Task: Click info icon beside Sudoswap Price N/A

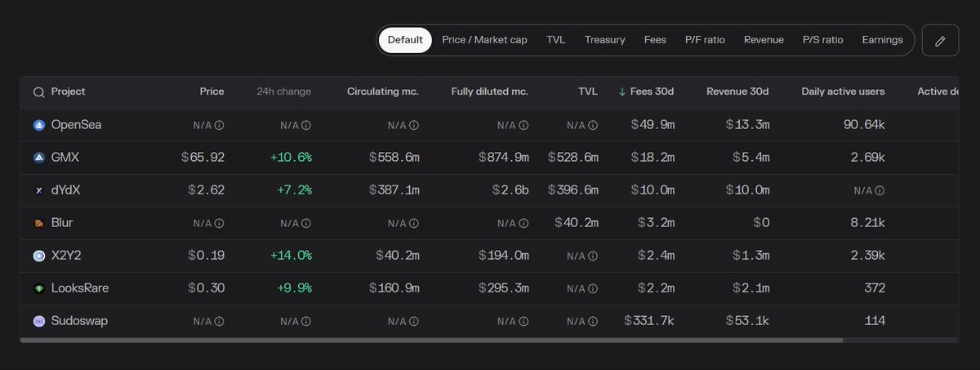Action: pyautogui.click(x=219, y=321)
